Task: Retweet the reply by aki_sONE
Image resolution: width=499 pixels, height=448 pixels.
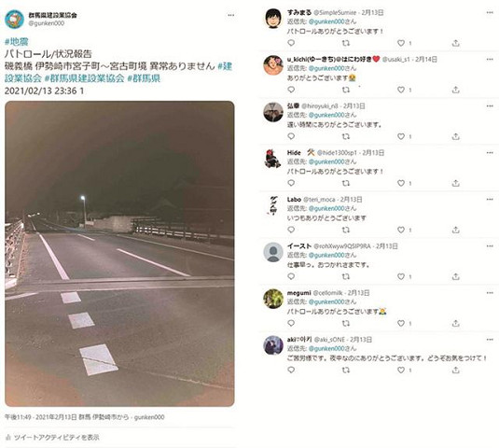Action: coord(346,370)
